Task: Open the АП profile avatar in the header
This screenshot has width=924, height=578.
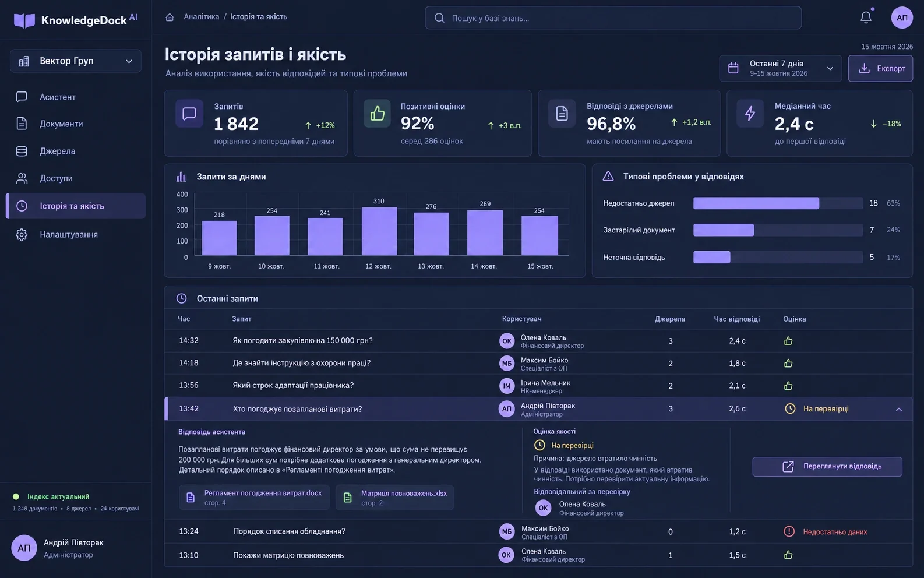Action: (x=902, y=17)
